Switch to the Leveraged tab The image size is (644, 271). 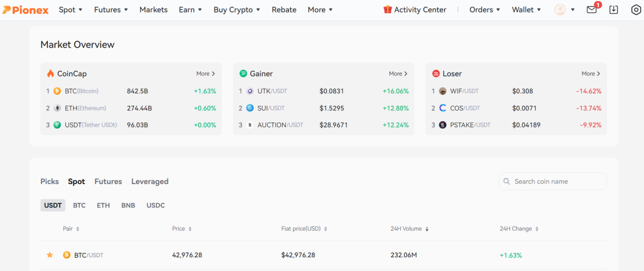point(150,182)
